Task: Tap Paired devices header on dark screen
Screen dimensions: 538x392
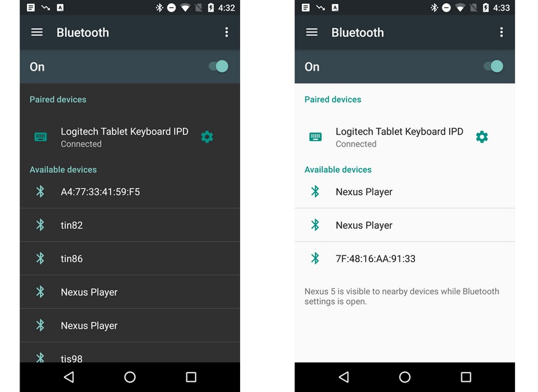Action: tap(58, 100)
